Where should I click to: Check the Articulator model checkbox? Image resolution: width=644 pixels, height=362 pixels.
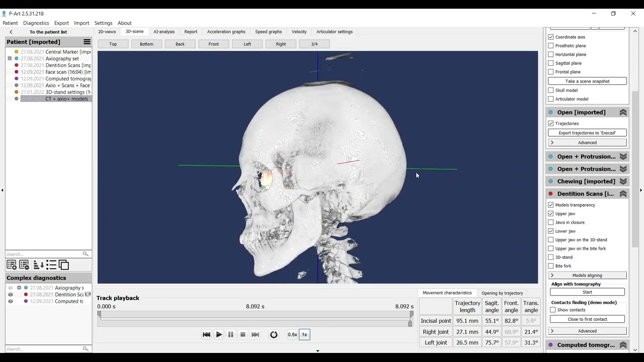click(x=551, y=99)
